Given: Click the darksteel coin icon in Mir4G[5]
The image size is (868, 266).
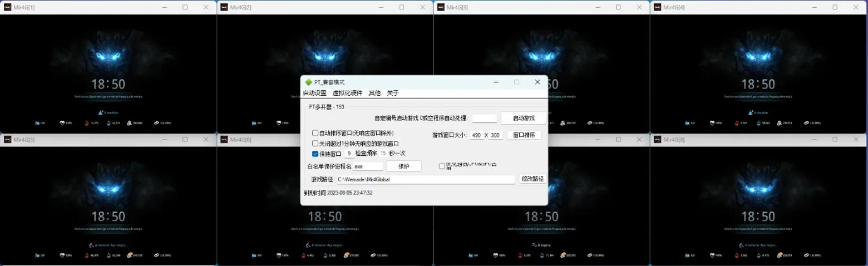Looking at the screenshot, I should coord(156,255).
